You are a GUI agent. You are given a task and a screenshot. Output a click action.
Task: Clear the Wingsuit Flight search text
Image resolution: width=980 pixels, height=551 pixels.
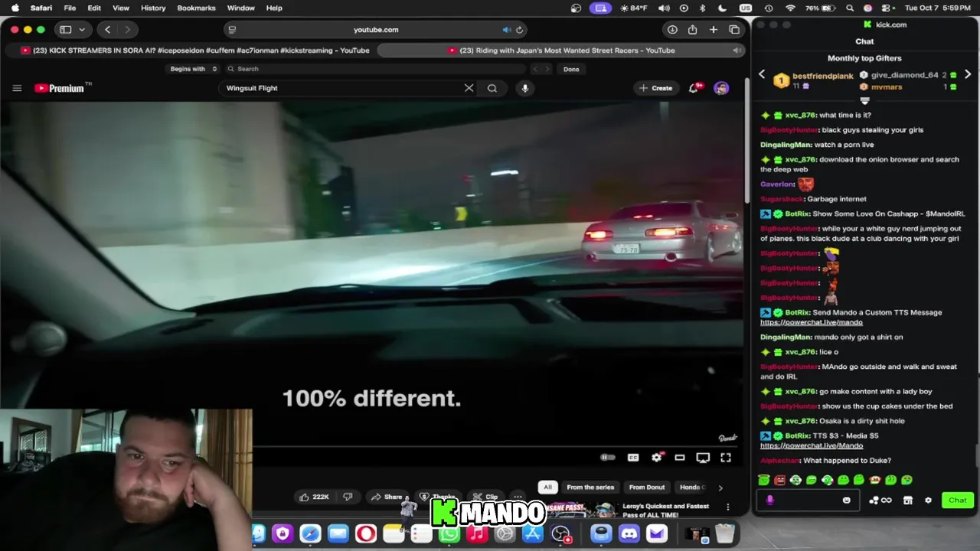pyautogui.click(x=469, y=88)
